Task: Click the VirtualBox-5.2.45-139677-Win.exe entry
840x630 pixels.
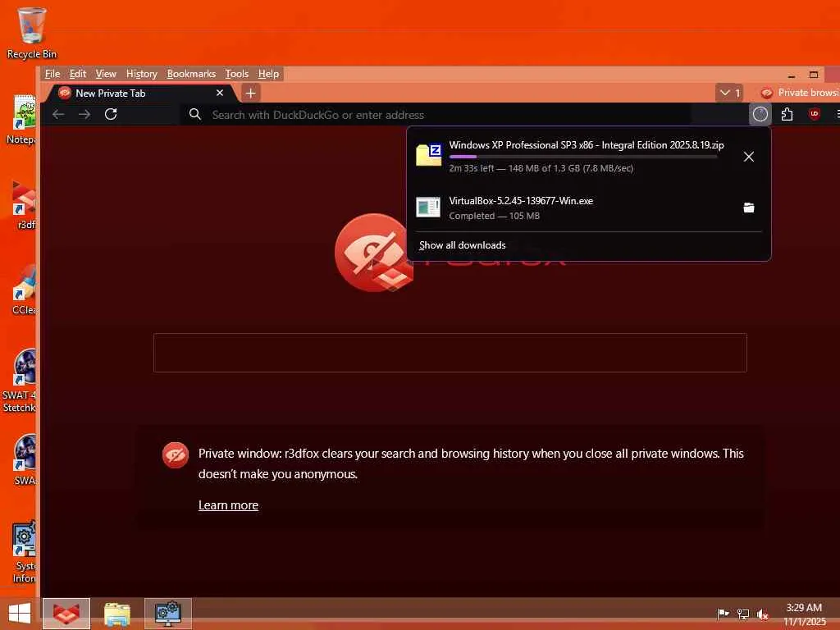Action: pos(588,208)
